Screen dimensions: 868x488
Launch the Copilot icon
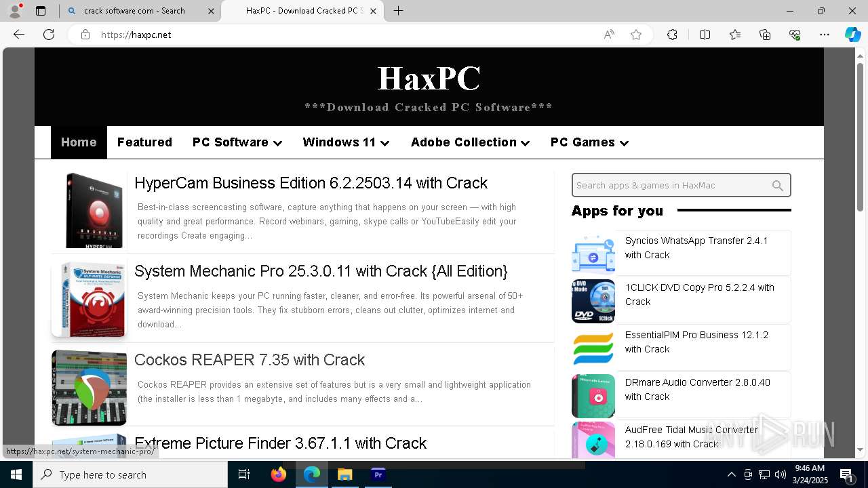[852, 35]
